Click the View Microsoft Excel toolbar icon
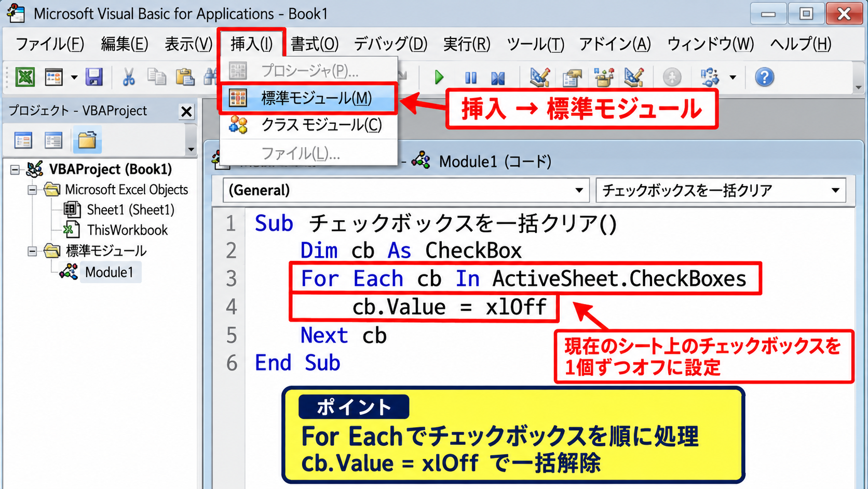The width and height of the screenshot is (868, 489). click(25, 77)
